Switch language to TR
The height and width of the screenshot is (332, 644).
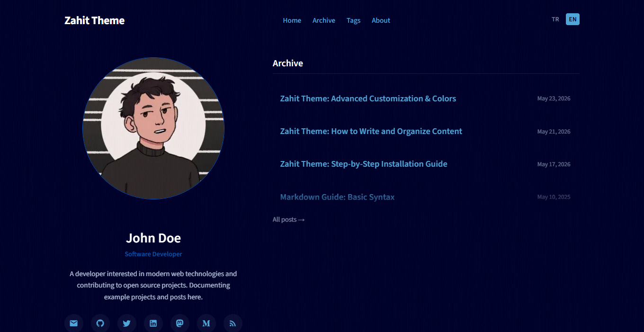[555, 19]
